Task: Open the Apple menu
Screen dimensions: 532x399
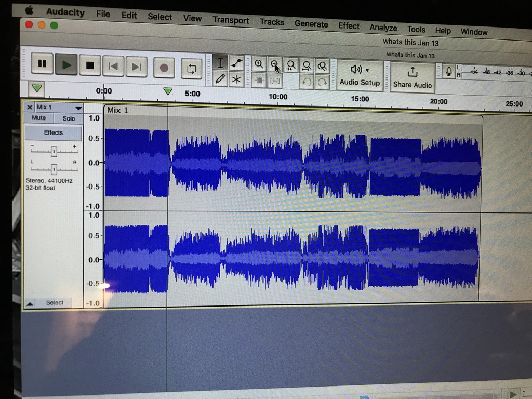Action: [30, 10]
